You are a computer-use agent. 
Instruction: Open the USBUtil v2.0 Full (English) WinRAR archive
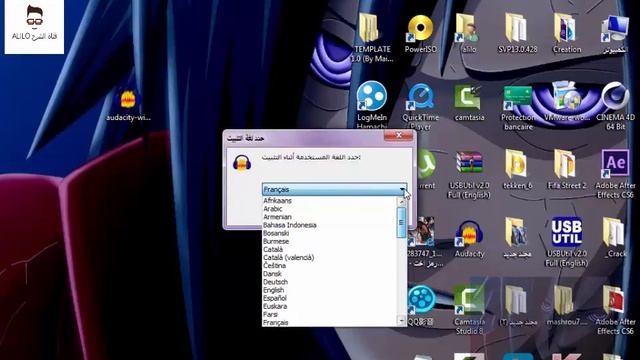(x=469, y=164)
